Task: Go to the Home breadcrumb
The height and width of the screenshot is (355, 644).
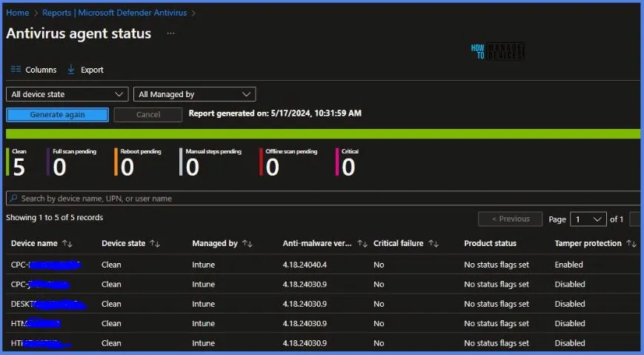Action: (18, 13)
